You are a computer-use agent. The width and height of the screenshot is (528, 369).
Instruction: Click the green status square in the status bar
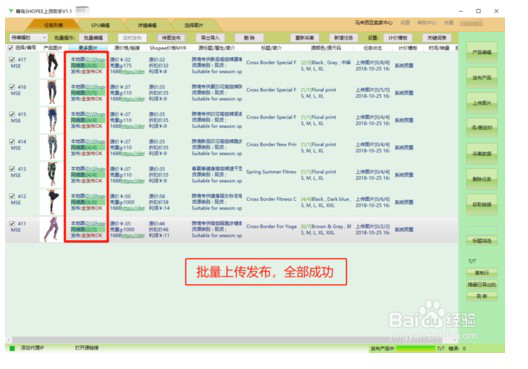pyautogui.click(x=12, y=348)
